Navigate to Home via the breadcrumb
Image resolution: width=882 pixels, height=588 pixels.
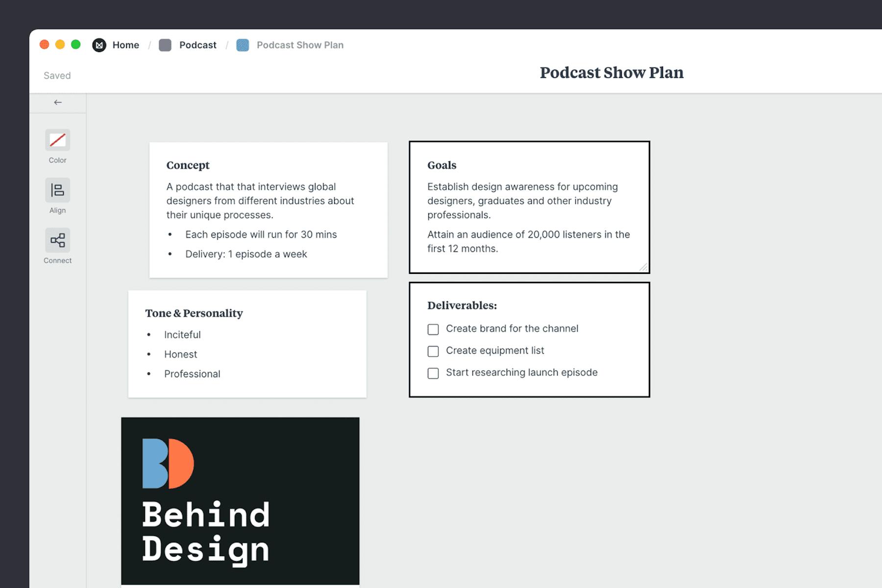125,45
